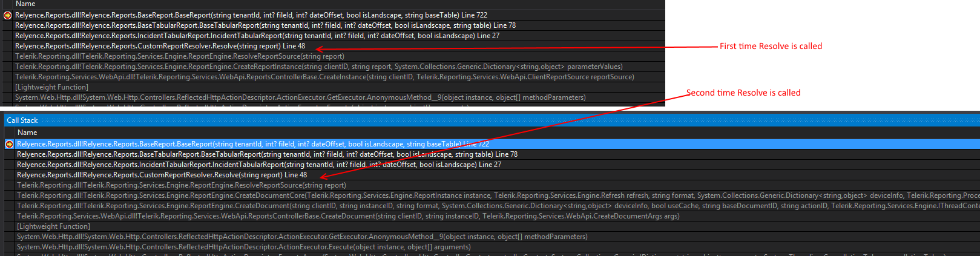Select GetExecutor.AnonymousMethod__9 frame in lower Call Stack
980x256 pixels.
pyautogui.click(x=303, y=237)
